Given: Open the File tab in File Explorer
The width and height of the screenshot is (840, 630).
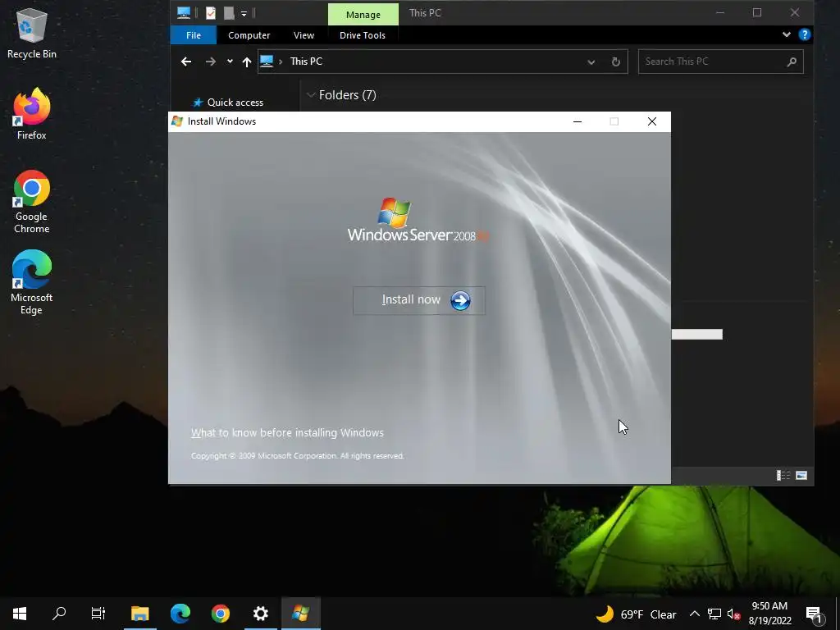Looking at the screenshot, I should [194, 35].
